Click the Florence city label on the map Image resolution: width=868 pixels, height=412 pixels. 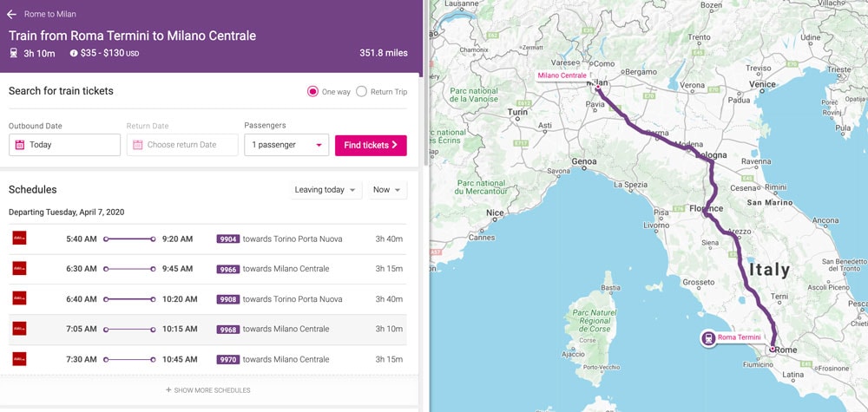pos(707,208)
